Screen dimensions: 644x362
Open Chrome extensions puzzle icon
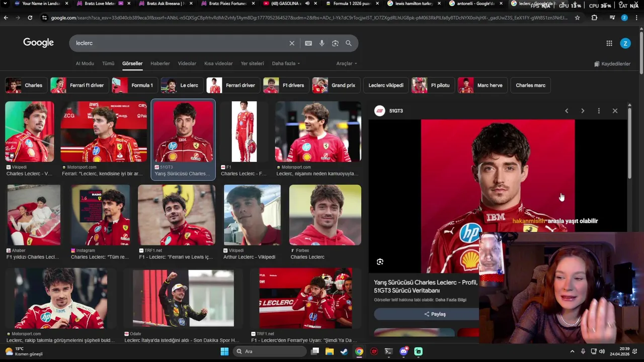594,18
